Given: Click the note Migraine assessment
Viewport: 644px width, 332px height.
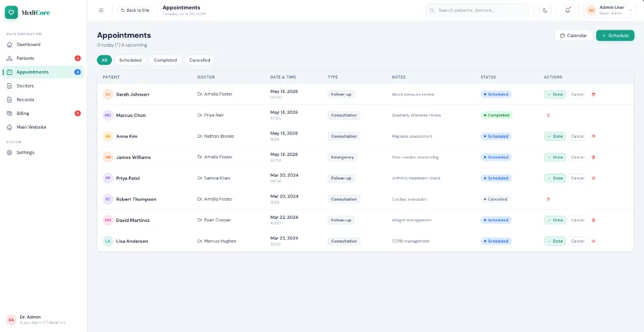Looking at the screenshot, I should pos(412,136).
